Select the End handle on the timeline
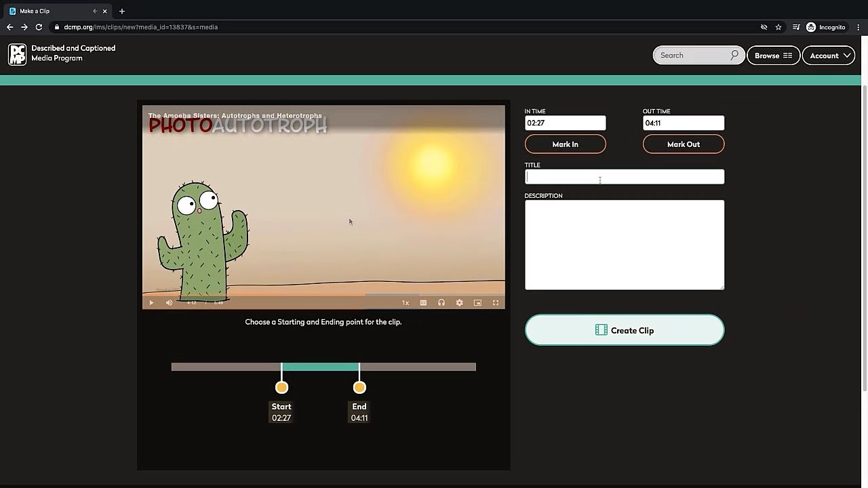 click(359, 387)
